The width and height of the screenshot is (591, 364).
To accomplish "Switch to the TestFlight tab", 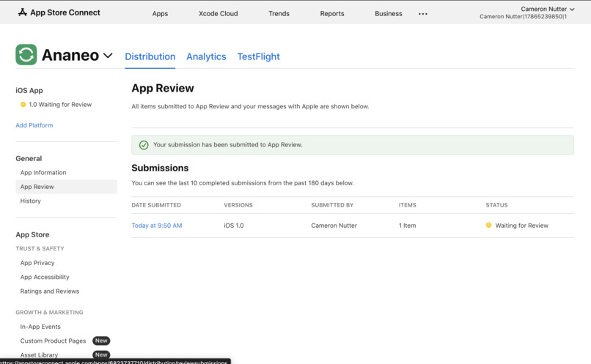I will pos(259,56).
